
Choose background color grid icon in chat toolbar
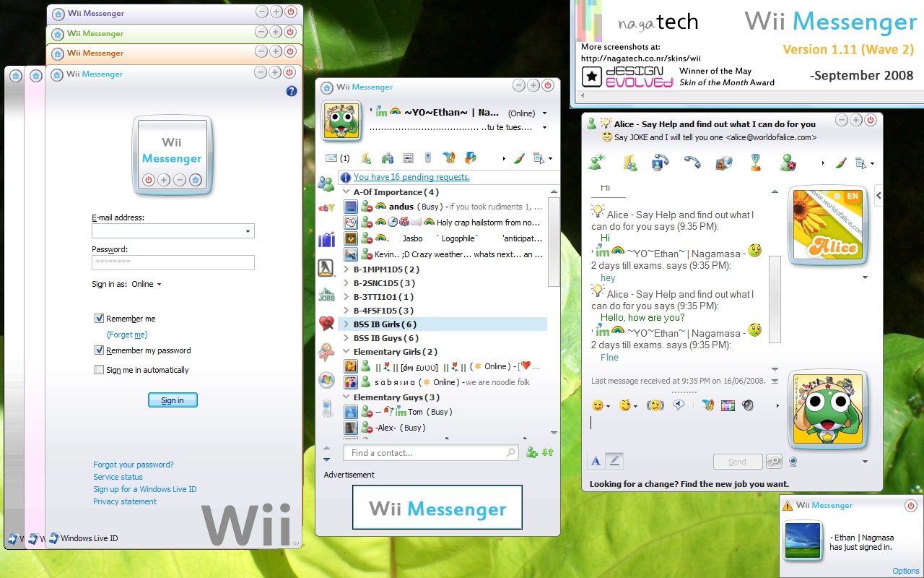pyautogui.click(x=728, y=405)
